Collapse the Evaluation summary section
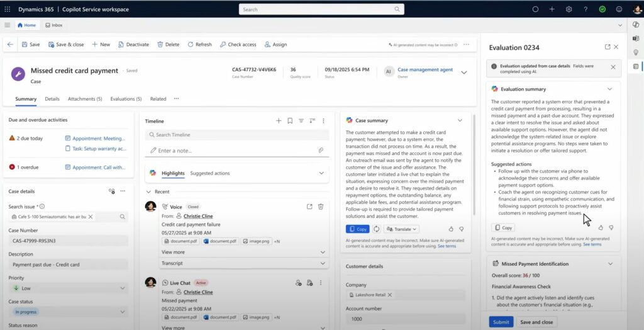This screenshot has width=644, height=330. [609, 89]
